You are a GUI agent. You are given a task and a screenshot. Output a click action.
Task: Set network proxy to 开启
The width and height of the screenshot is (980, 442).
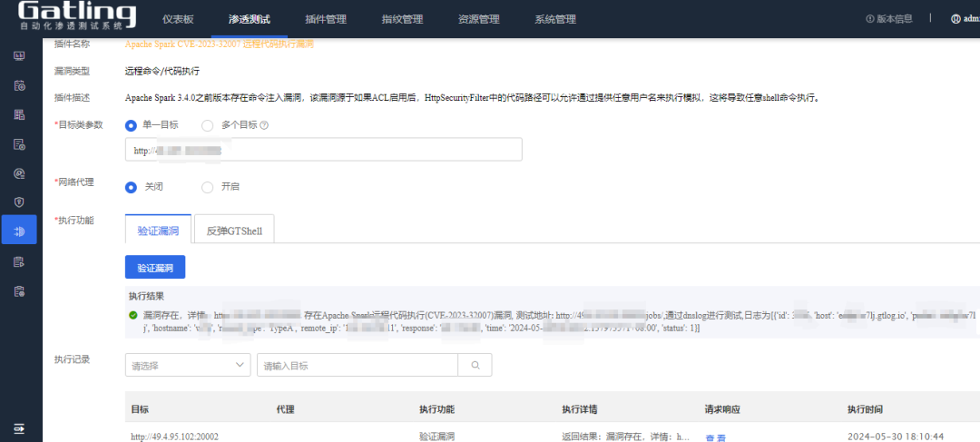(207, 187)
